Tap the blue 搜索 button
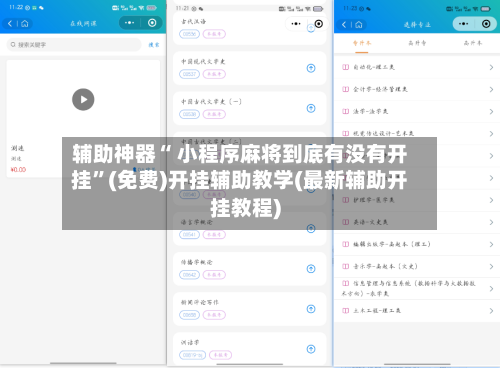This screenshot has height=368, width=500. click(x=154, y=45)
